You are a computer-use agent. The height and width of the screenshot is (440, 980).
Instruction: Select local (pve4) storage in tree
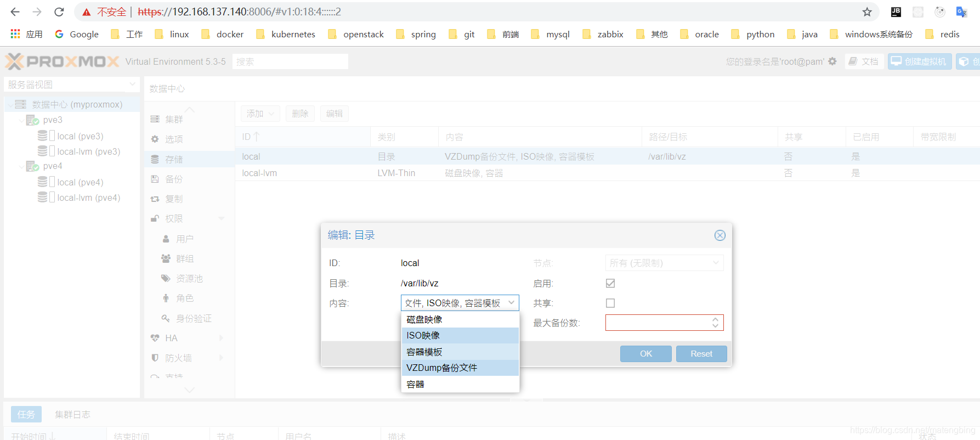tap(80, 182)
